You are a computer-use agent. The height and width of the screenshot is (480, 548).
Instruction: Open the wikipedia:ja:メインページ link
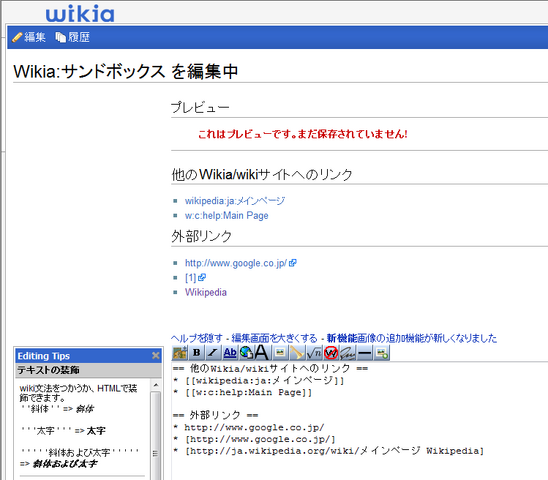(x=235, y=201)
